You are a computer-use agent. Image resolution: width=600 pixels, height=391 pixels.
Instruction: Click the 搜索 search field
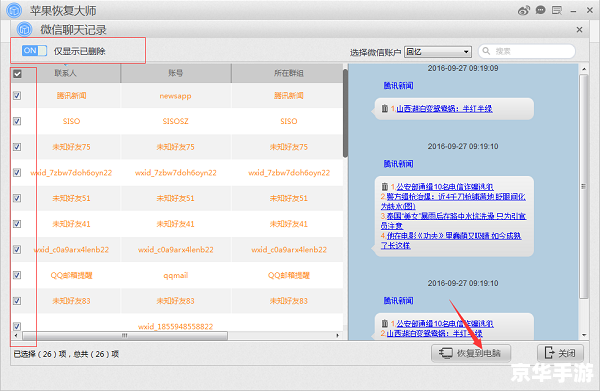pos(527,51)
